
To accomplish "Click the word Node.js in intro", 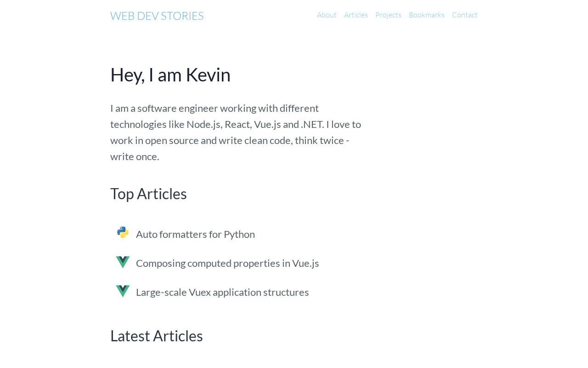I will [x=204, y=124].
